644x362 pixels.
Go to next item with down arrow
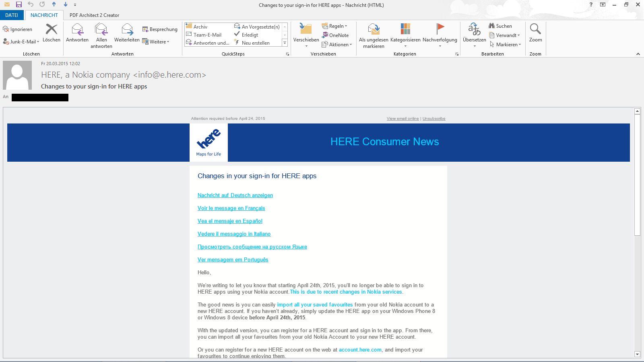tap(66, 4)
